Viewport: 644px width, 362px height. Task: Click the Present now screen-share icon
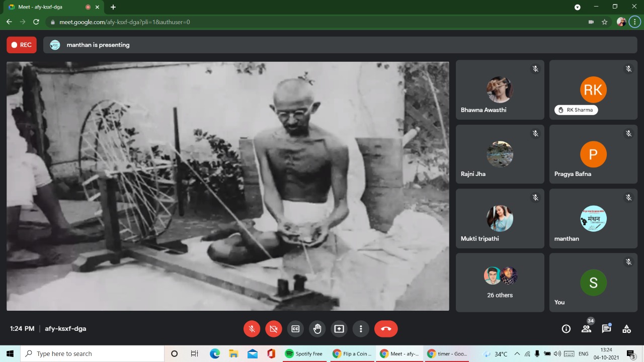(339, 329)
